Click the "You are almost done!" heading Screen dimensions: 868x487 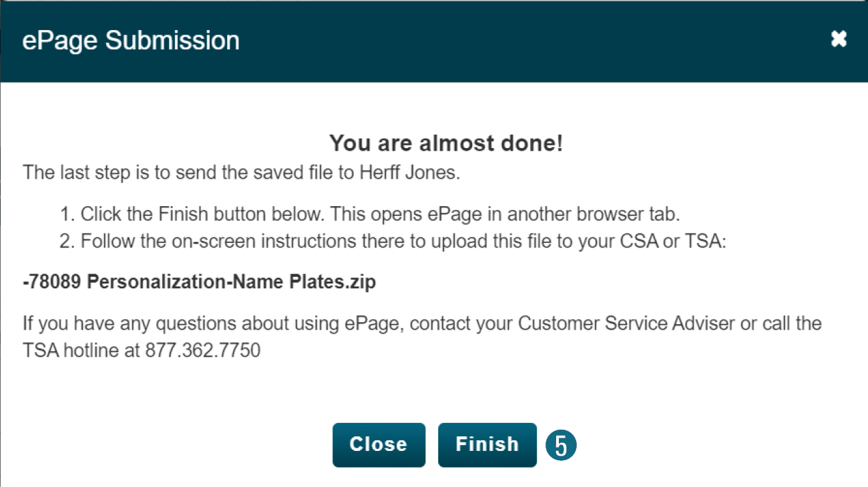tap(446, 143)
